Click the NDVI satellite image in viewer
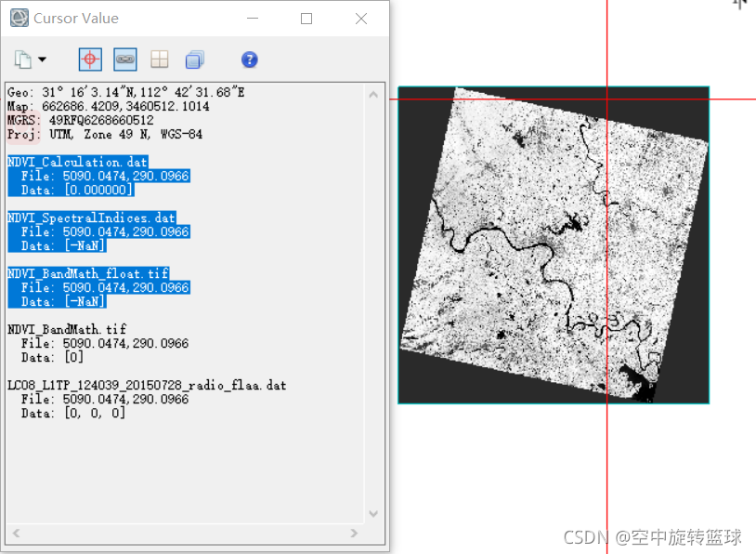 coord(554,245)
